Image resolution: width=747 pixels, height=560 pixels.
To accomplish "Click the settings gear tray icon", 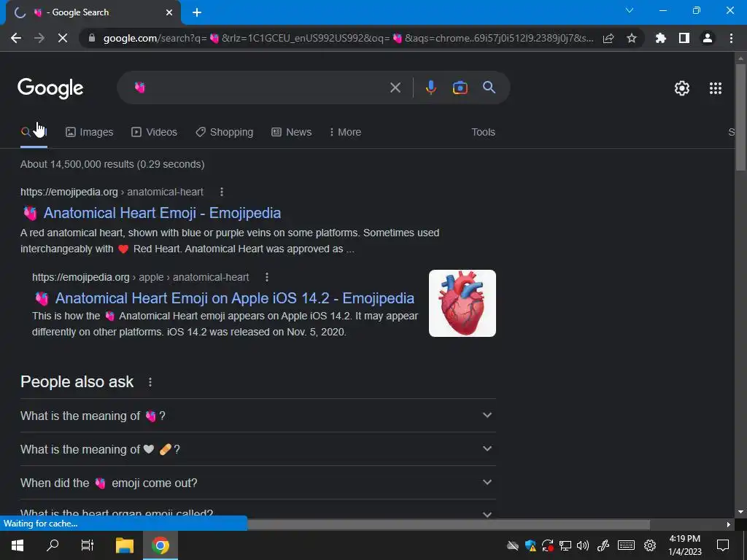I will (650, 545).
